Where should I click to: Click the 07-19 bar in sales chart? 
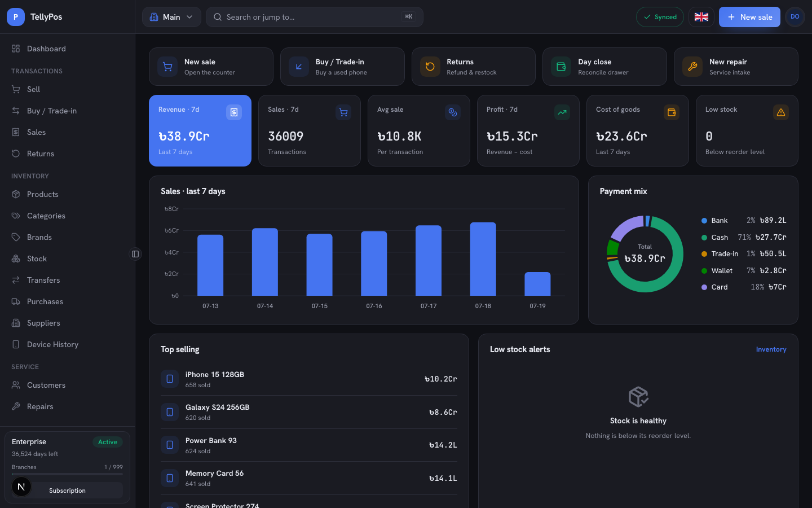click(537, 284)
